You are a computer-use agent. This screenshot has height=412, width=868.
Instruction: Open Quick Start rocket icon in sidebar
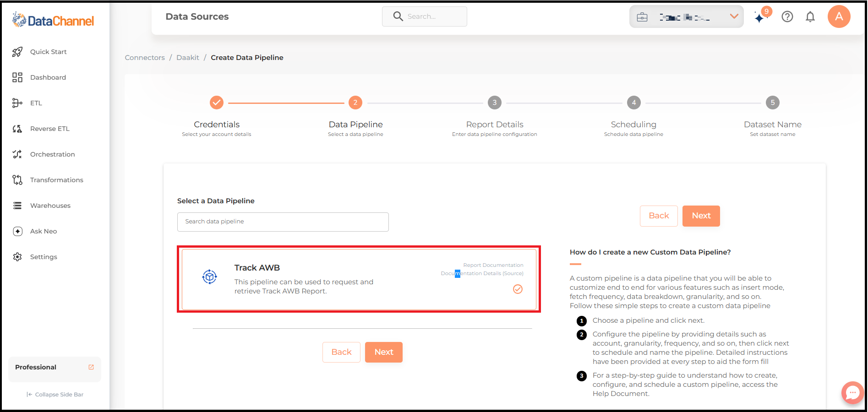click(17, 52)
